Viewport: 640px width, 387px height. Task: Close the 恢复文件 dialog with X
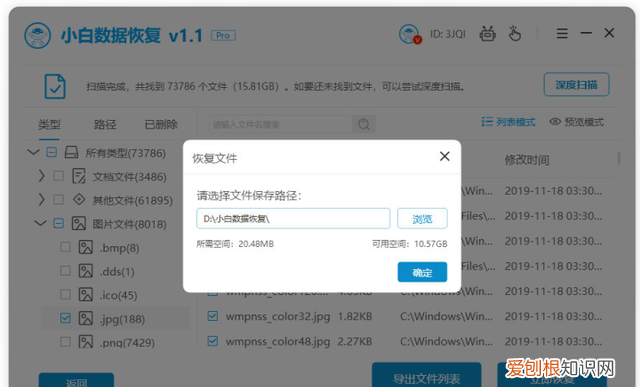[444, 156]
